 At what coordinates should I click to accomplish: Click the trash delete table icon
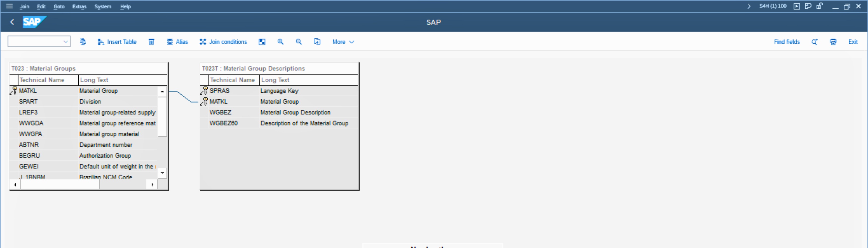151,42
